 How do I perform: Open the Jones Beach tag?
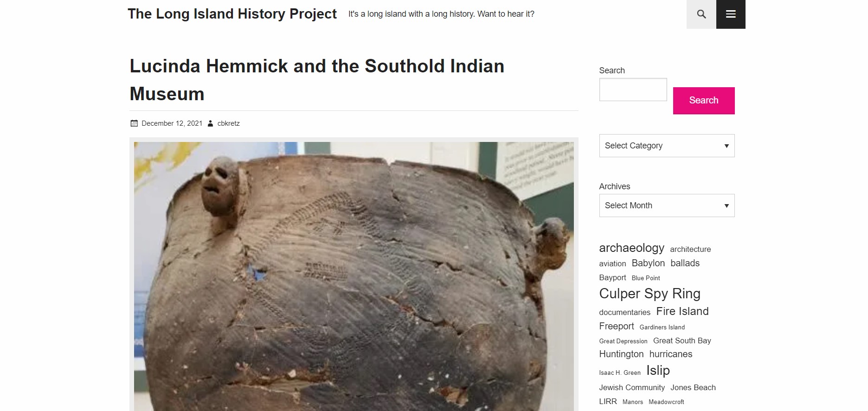click(693, 387)
